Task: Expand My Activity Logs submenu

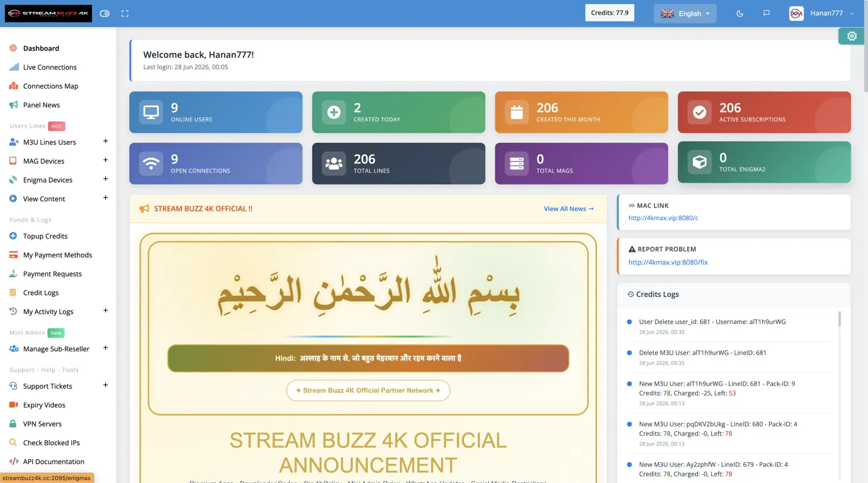Action: pos(105,310)
